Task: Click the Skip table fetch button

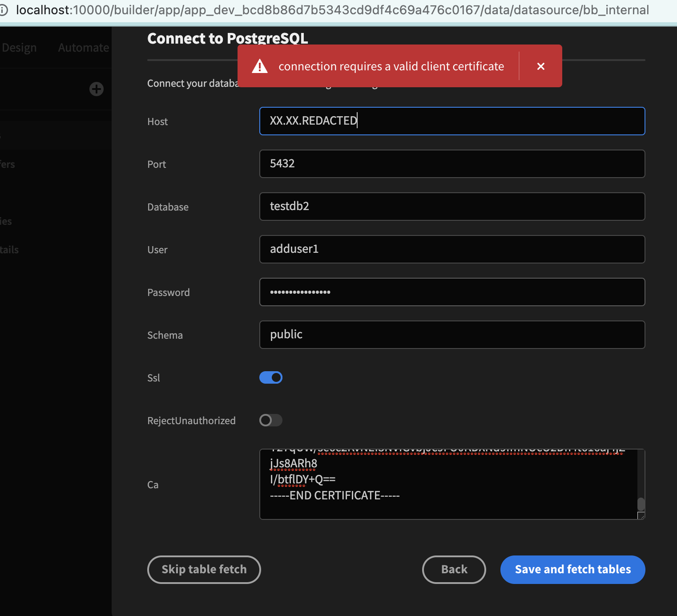Action: [204, 569]
